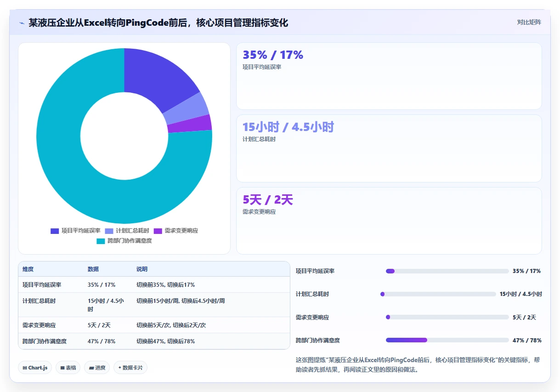560x392 pixels.
Task: Click the 计划汇总耗时 progress bar
Action: pyautogui.click(x=438, y=294)
